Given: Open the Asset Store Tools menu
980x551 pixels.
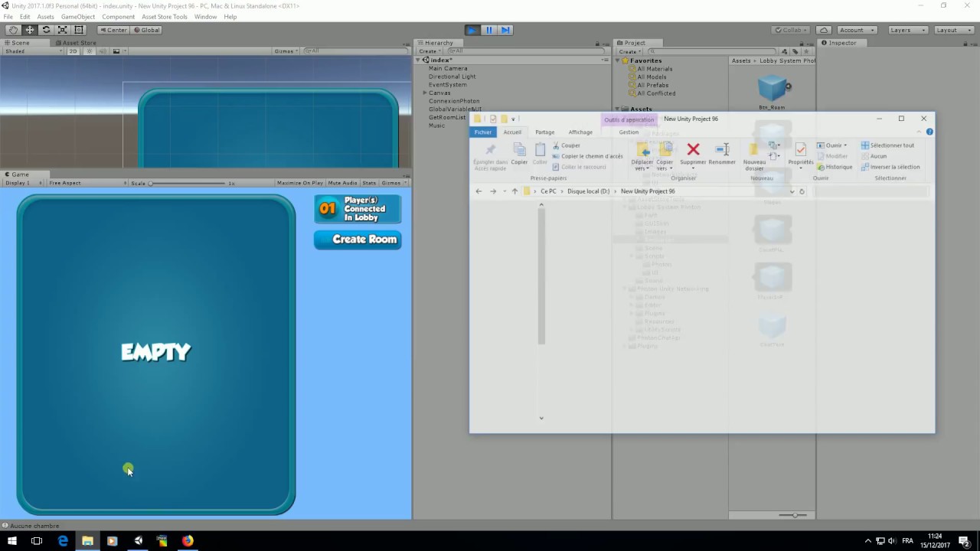Looking at the screenshot, I should click(x=164, y=17).
